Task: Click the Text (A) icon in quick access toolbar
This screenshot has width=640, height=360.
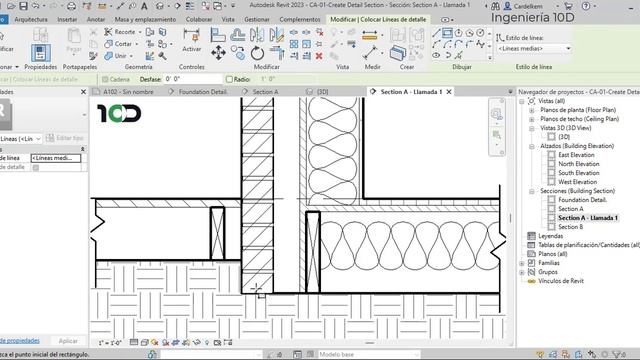Action: (144, 6)
